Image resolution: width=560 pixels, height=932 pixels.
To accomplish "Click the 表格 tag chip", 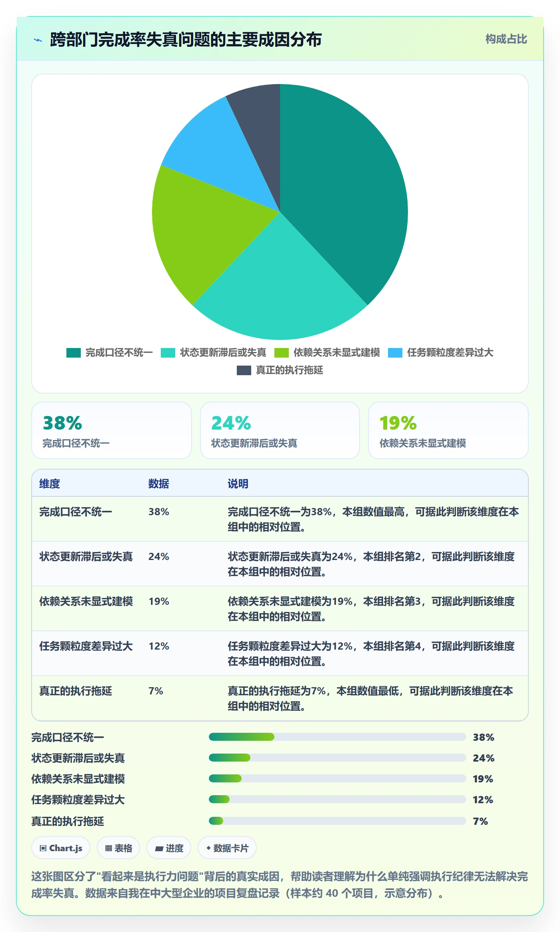I will point(118,848).
